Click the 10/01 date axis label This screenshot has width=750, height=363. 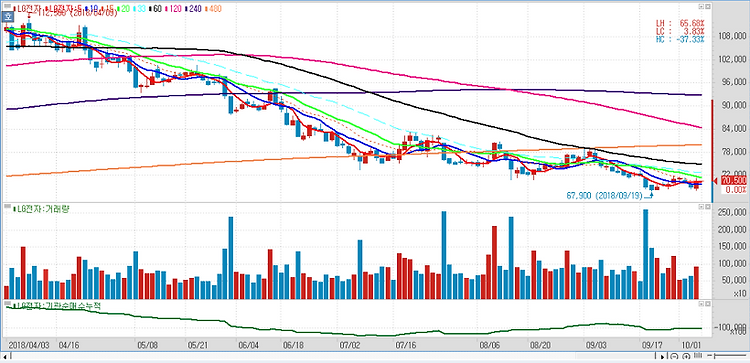pos(691,344)
